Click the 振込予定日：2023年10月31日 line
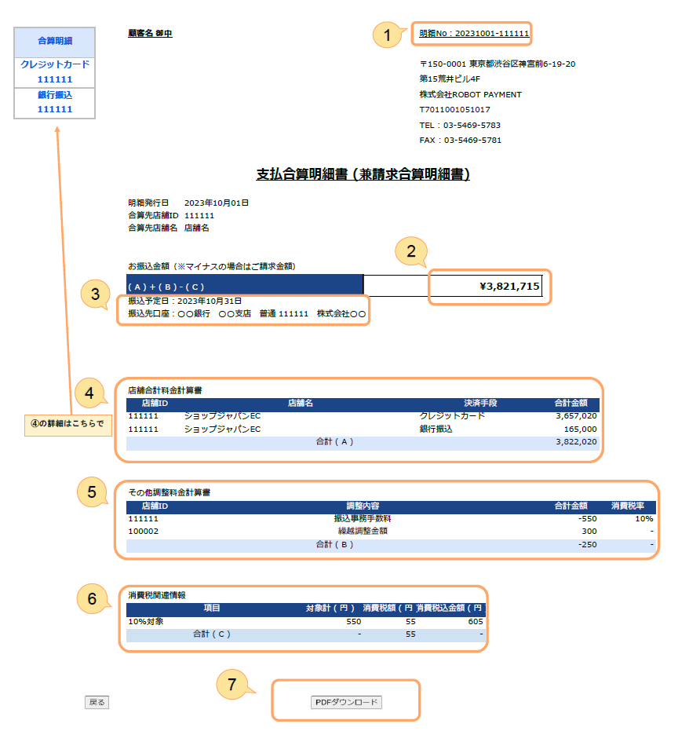700x742 pixels. point(185,301)
